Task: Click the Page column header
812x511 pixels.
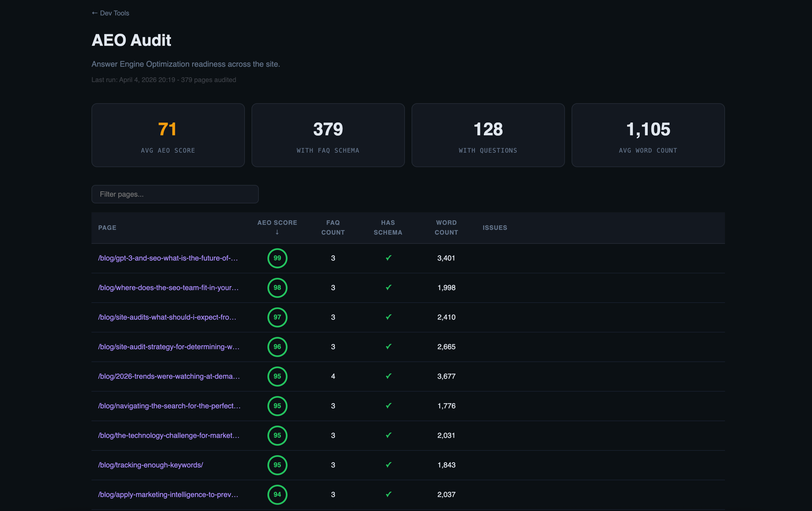Action: coord(107,228)
